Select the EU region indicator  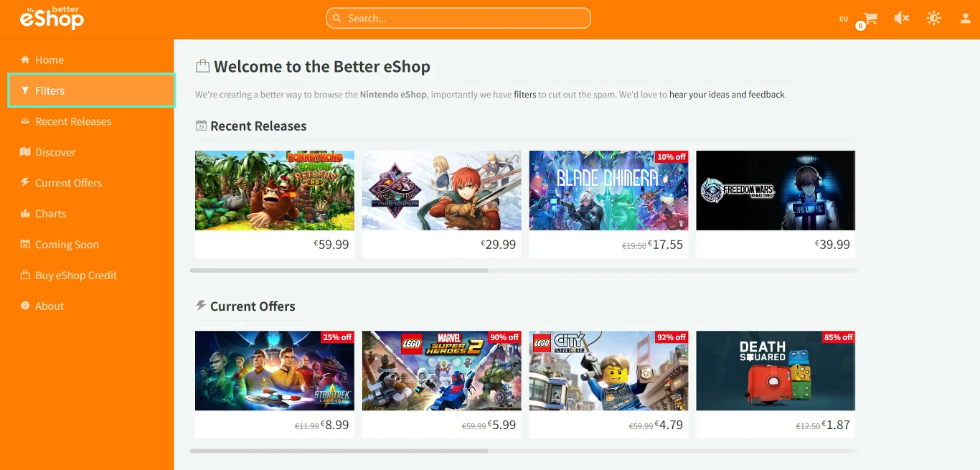(x=844, y=19)
